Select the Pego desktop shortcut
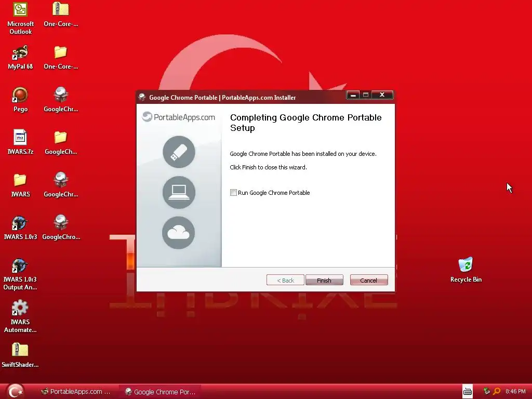The height and width of the screenshot is (399, 532). pyautogui.click(x=20, y=100)
